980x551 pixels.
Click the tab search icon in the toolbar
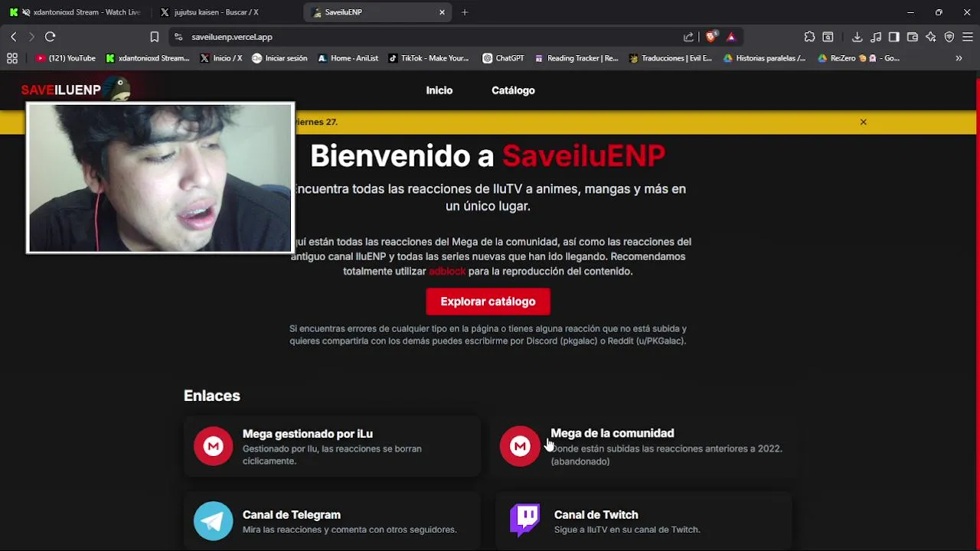tap(828, 37)
